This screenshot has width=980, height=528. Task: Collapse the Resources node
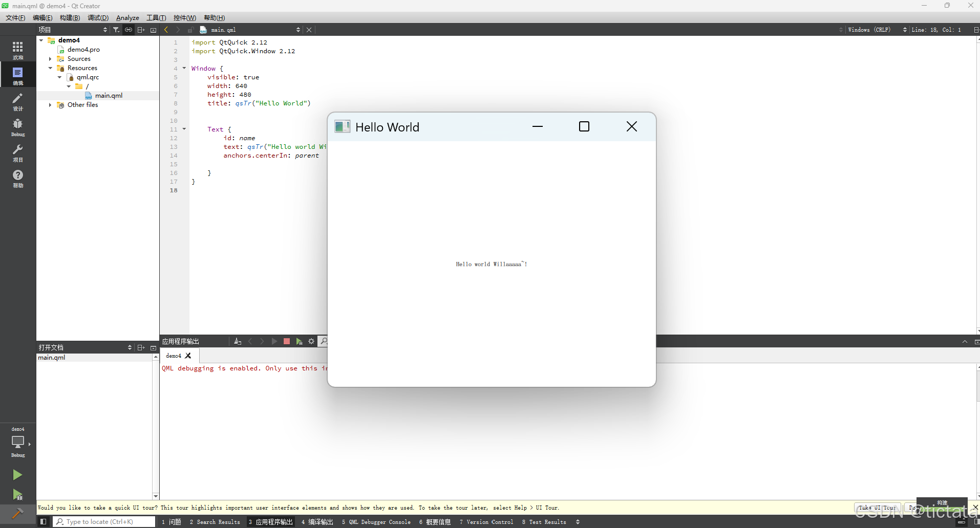coord(50,68)
